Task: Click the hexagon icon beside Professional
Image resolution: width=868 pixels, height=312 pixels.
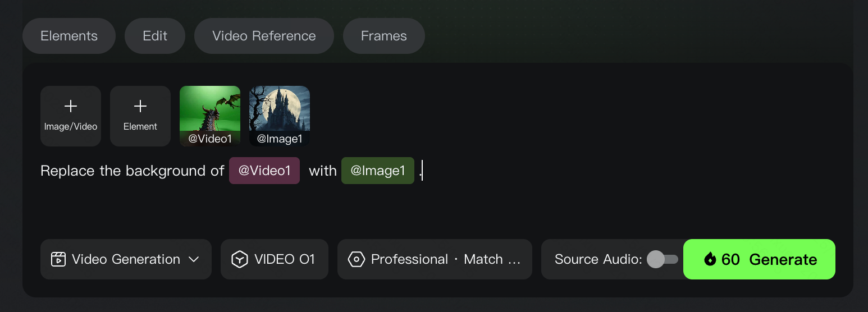Action: coord(357,259)
